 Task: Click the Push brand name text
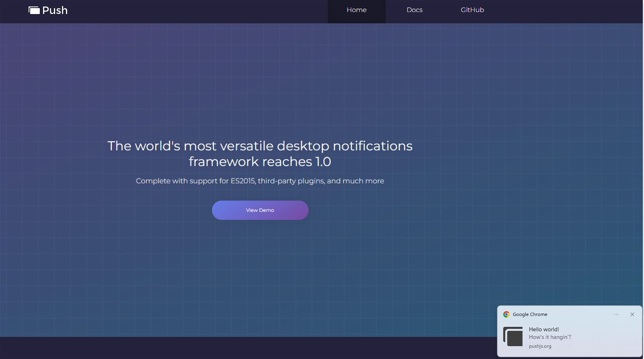pyautogui.click(x=55, y=10)
